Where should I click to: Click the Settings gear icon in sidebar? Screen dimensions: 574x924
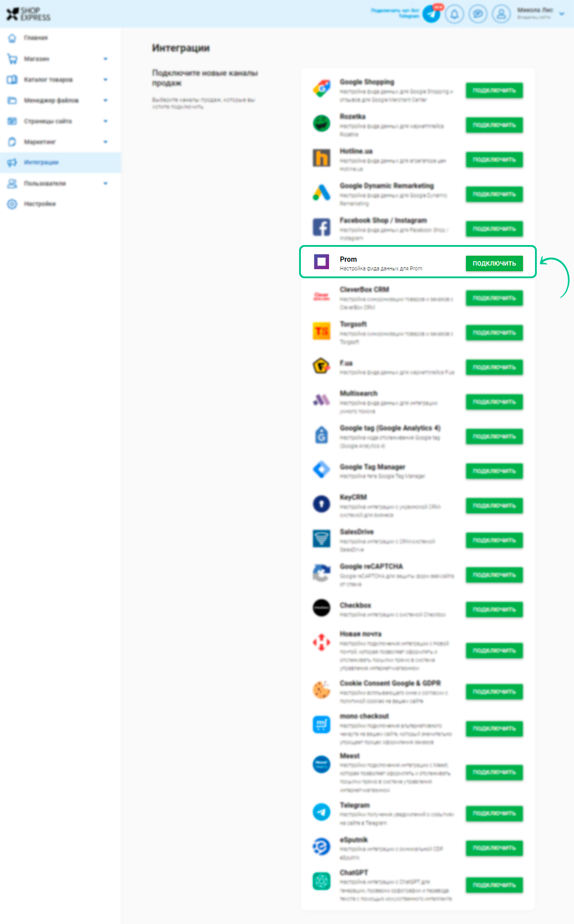pyautogui.click(x=12, y=204)
